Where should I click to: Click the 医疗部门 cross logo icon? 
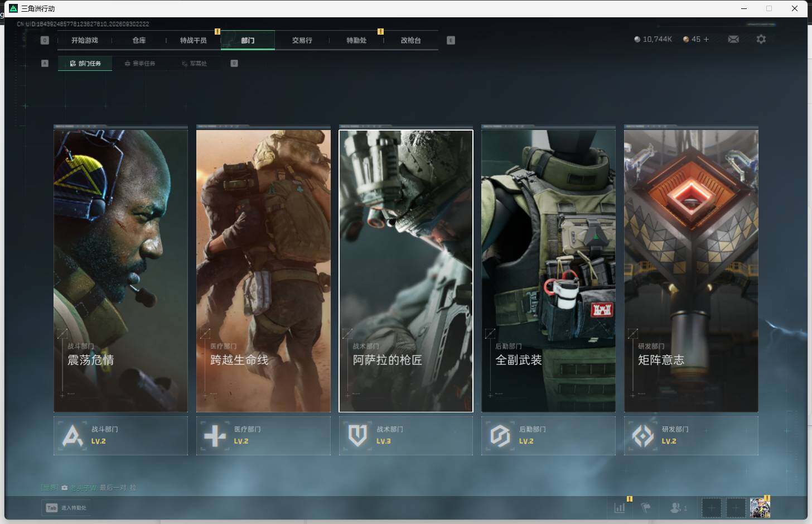pyautogui.click(x=215, y=435)
